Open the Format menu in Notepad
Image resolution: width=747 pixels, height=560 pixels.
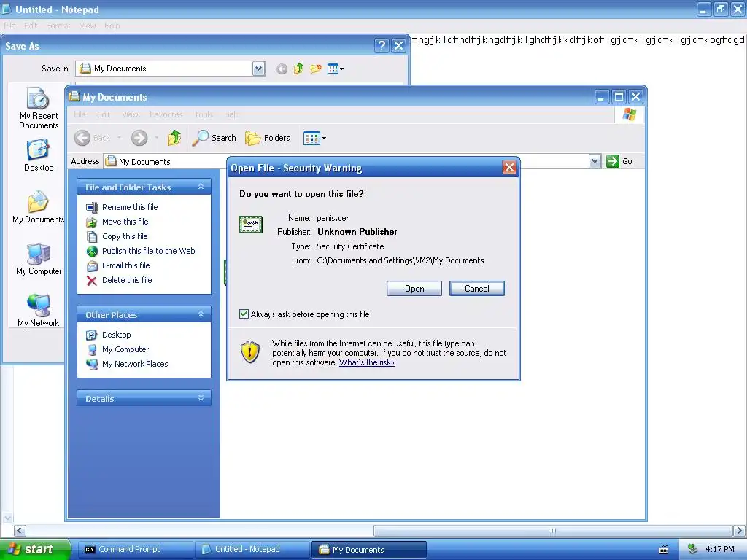click(x=58, y=26)
